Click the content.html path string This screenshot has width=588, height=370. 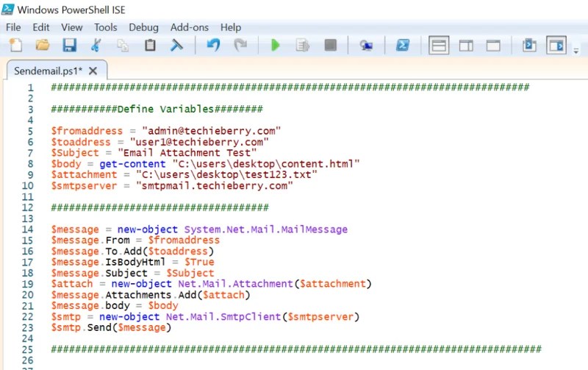point(266,164)
